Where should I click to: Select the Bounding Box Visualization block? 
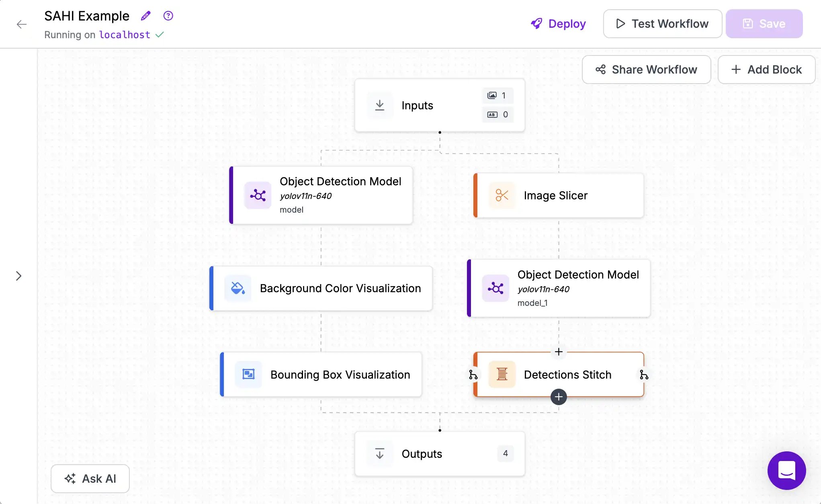tap(321, 375)
